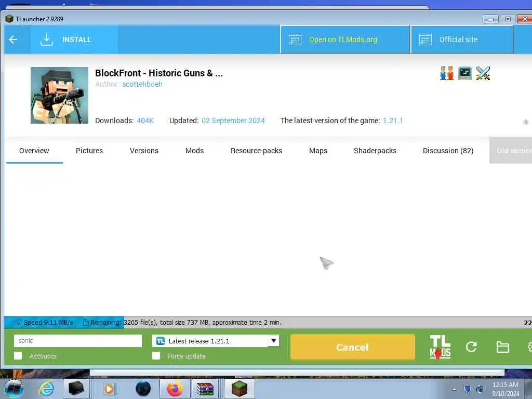This screenshot has height=399, width=532.
Task: Open the settings gear icon
Action: point(529,347)
